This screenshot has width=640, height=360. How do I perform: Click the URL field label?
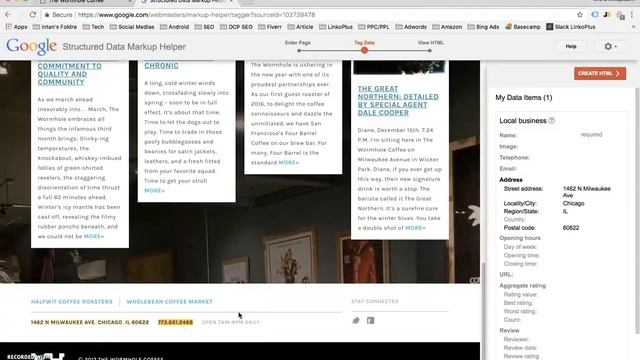pyautogui.click(x=506, y=274)
